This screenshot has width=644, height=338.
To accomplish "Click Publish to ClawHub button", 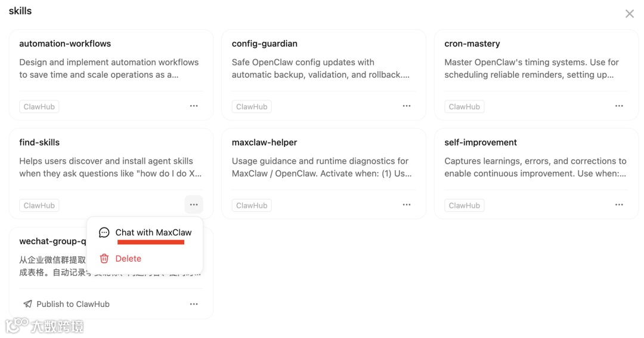I will (67, 304).
